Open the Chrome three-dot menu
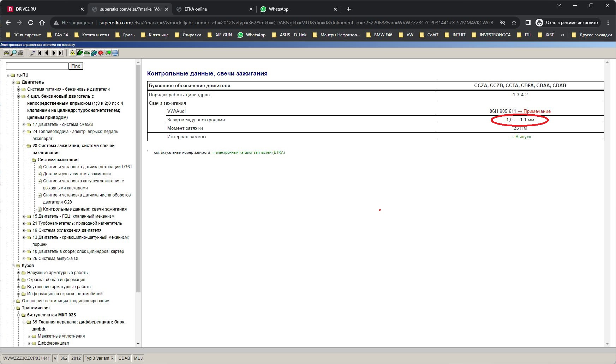The height and width of the screenshot is (364, 616). click(608, 23)
